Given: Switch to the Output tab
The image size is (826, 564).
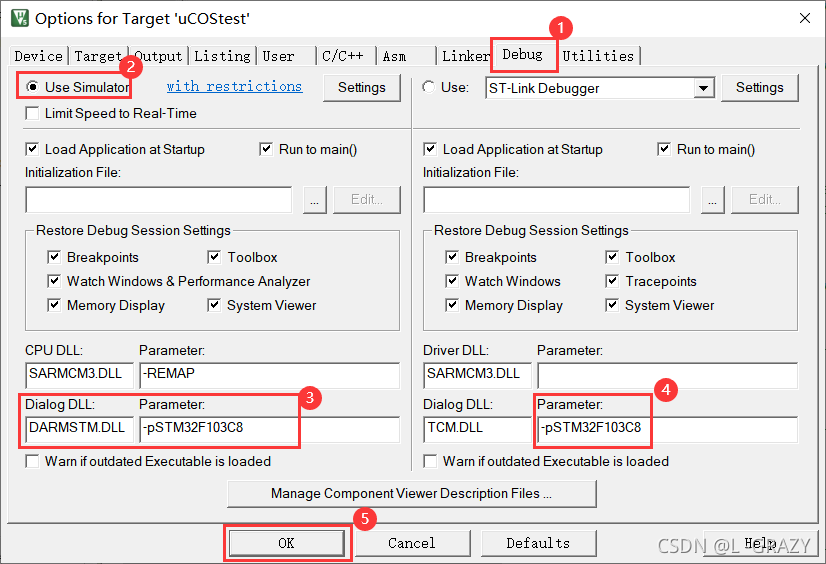Looking at the screenshot, I should (x=158, y=56).
